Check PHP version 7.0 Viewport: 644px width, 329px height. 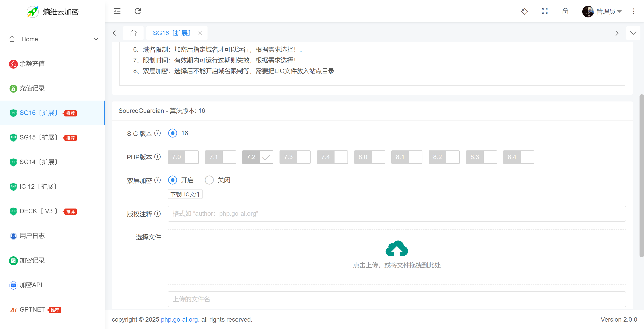(183, 157)
